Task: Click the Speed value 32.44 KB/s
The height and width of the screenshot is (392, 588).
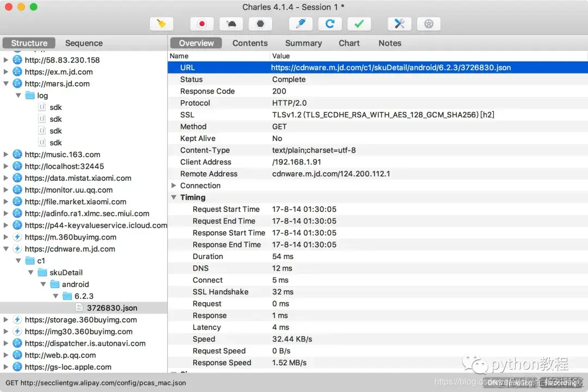Action: (292, 339)
